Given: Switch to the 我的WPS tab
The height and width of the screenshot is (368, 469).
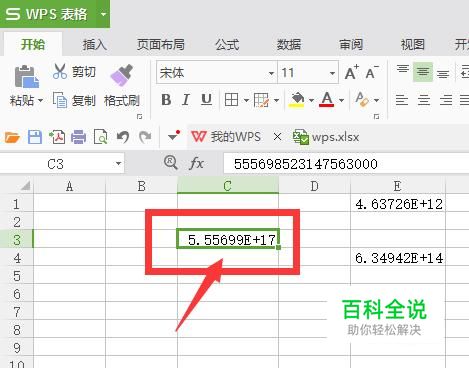Looking at the screenshot, I should pyautogui.click(x=236, y=137).
